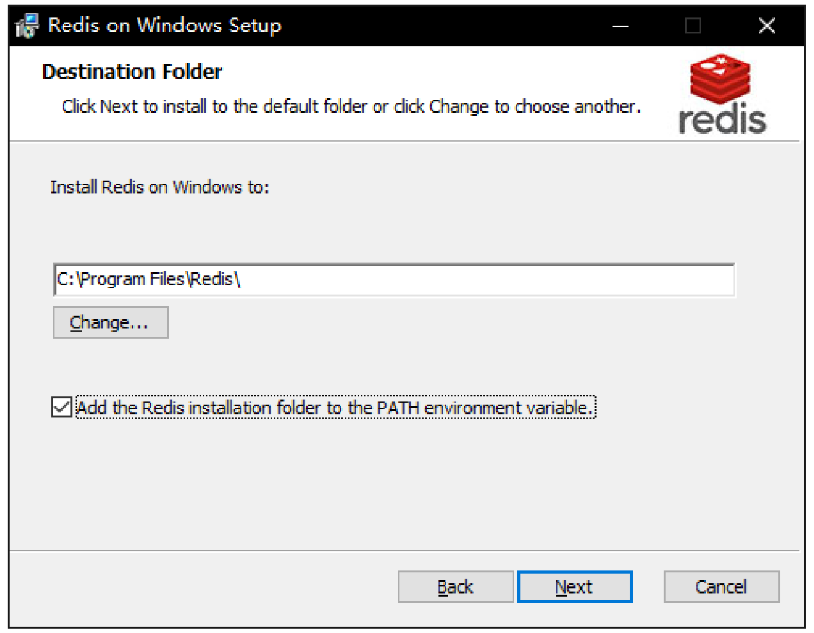Toggle the add-to-PATH checkbox box

point(62,408)
